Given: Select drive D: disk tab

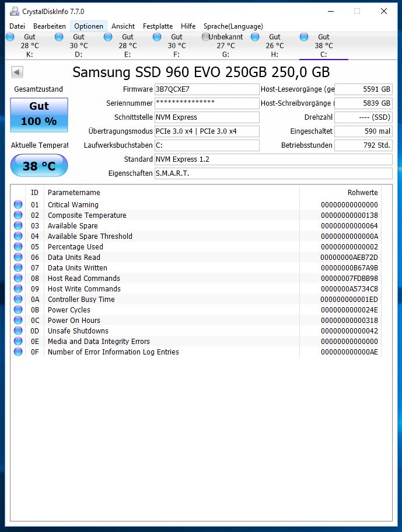Looking at the screenshot, I should point(79,46).
